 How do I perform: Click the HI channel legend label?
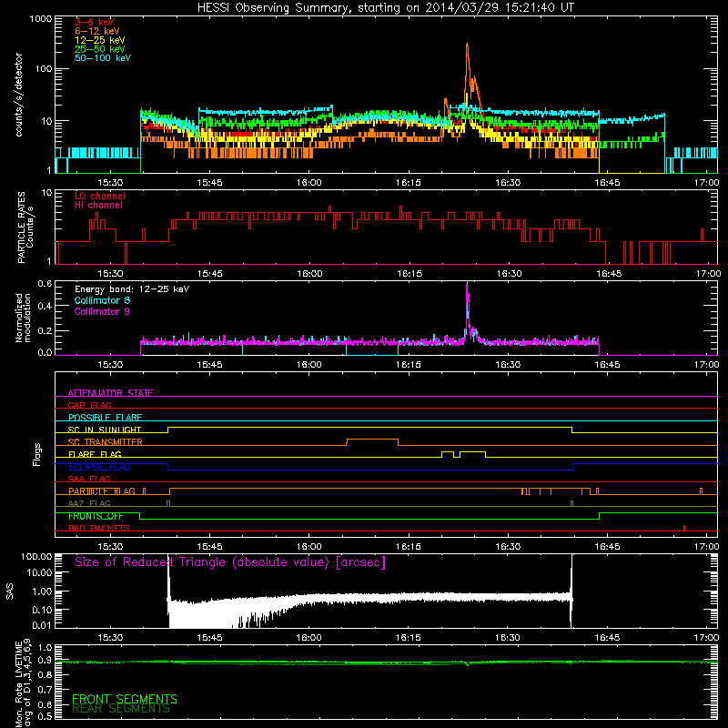pyautogui.click(x=98, y=206)
